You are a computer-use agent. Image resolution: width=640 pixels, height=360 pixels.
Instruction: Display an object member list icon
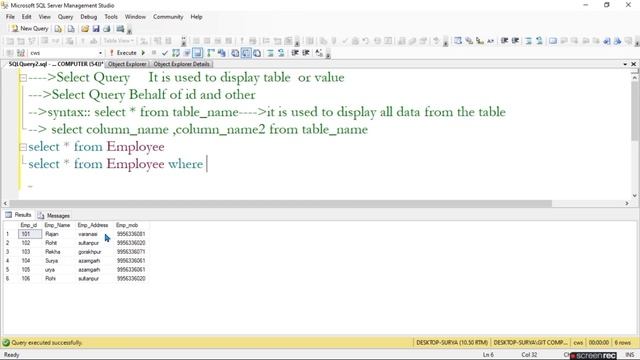pos(458,41)
